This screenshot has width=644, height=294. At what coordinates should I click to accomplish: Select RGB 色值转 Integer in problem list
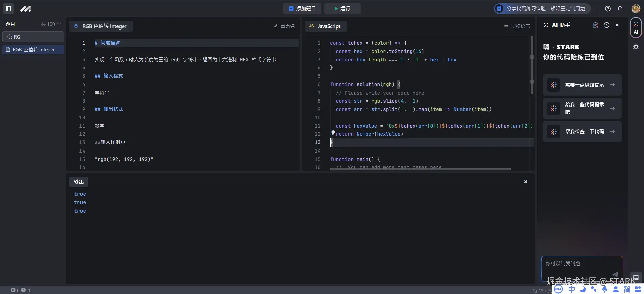point(33,50)
